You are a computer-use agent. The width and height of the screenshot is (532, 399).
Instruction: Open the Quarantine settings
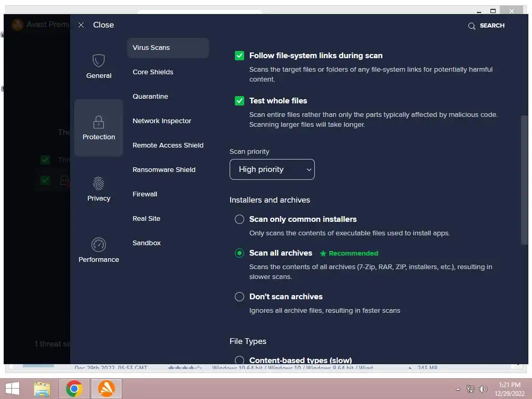(150, 96)
